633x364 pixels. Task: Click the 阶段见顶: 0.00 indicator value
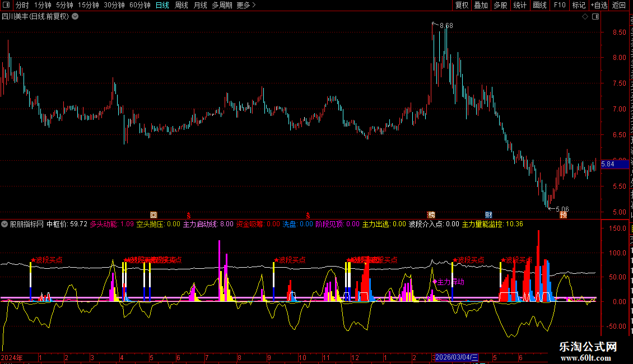[x=337, y=224]
